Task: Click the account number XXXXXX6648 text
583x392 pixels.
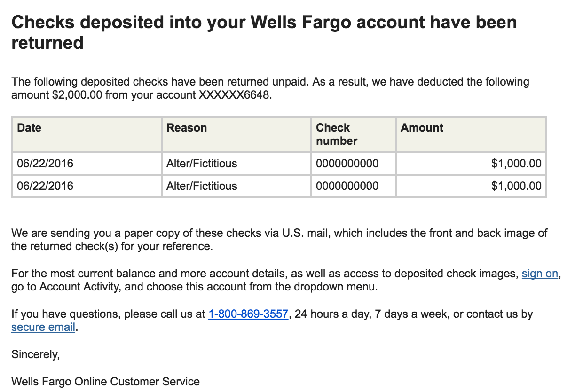Action: [235, 95]
